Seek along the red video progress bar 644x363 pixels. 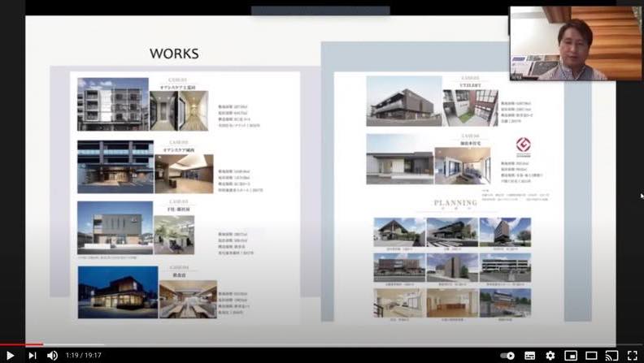tap(244, 344)
